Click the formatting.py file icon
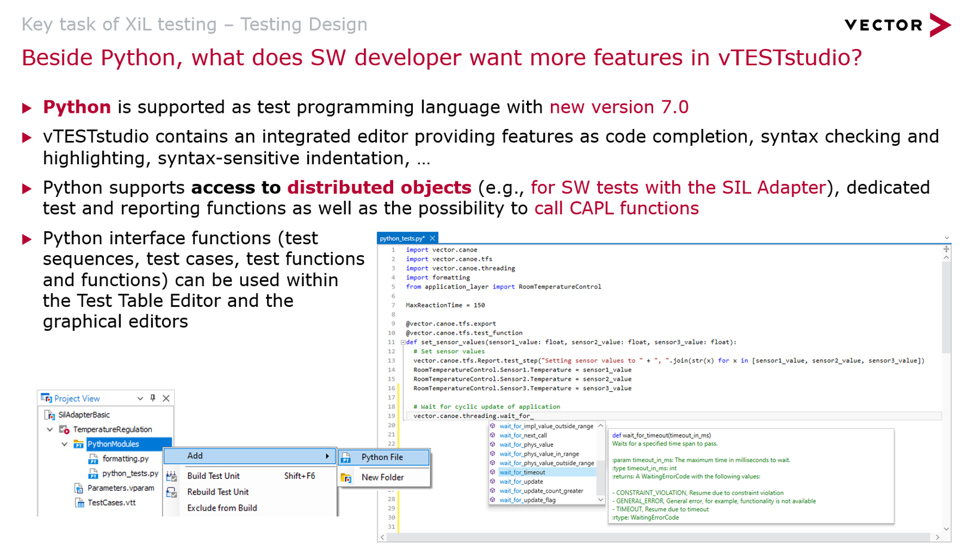This screenshot has width=980, height=550. tap(93, 459)
